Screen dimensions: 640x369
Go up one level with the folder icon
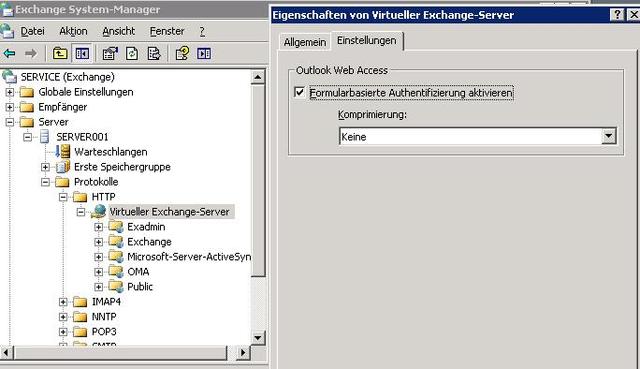[60, 53]
